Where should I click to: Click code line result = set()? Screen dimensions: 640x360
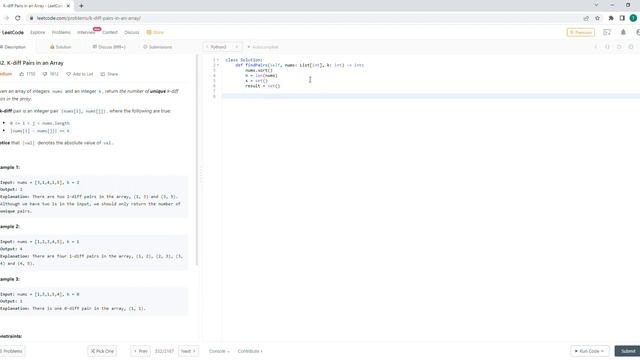(x=262, y=86)
